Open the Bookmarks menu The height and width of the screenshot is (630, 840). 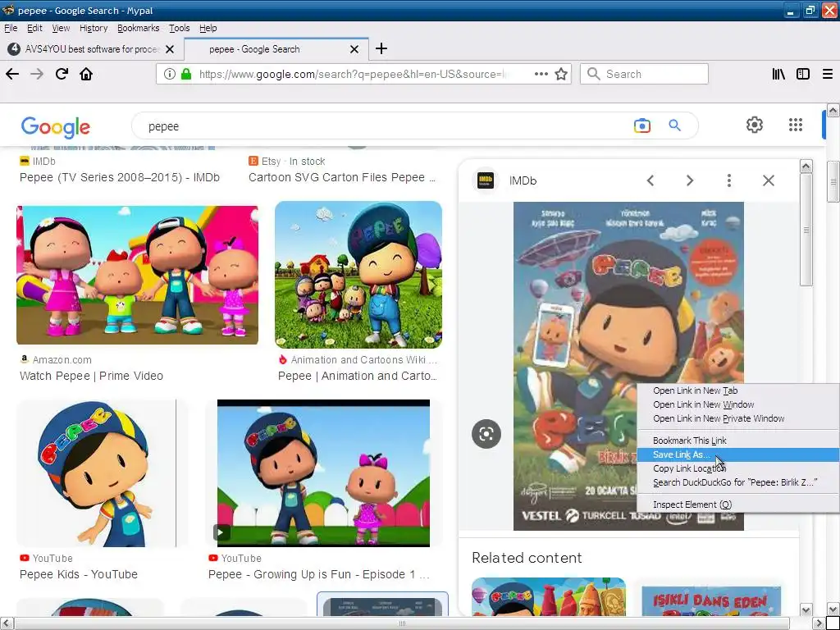pyautogui.click(x=138, y=28)
